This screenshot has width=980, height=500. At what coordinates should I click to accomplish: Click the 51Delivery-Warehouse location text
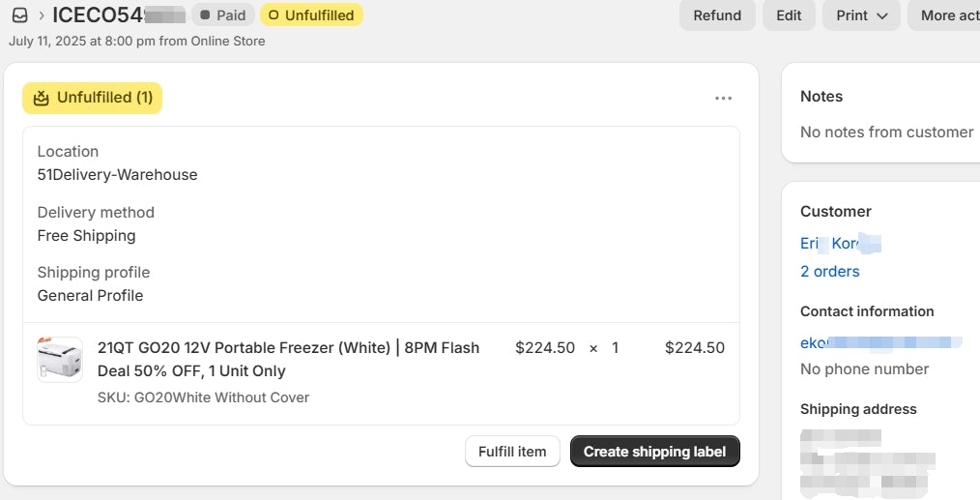pyautogui.click(x=117, y=175)
